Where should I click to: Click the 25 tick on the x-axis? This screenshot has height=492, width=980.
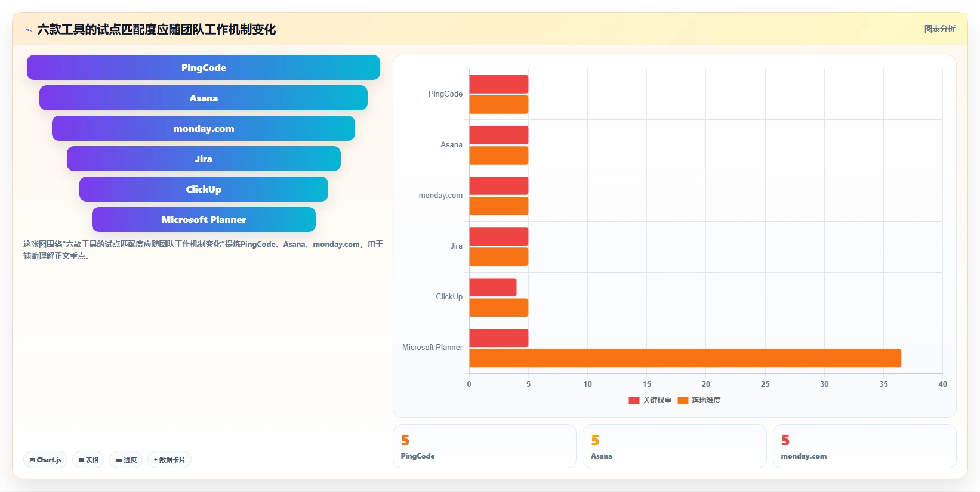coord(765,385)
